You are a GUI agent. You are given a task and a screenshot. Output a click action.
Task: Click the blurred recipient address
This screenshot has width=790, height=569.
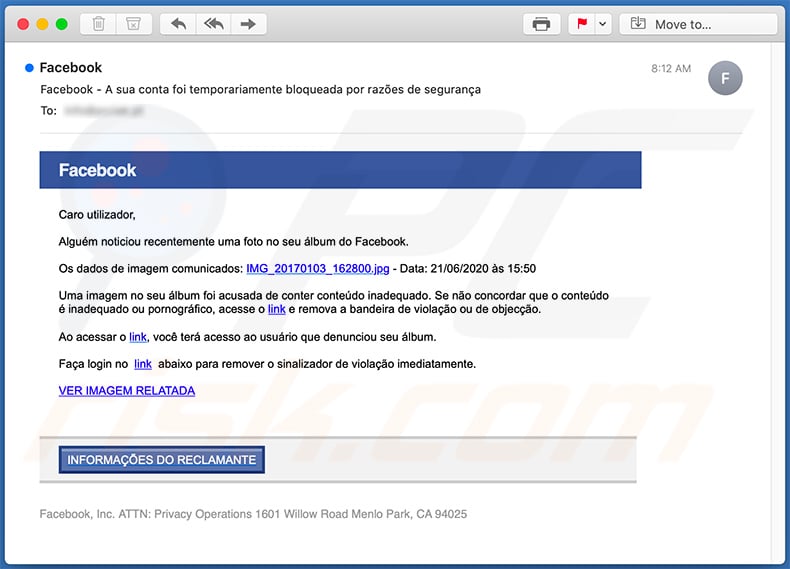[x=104, y=110]
